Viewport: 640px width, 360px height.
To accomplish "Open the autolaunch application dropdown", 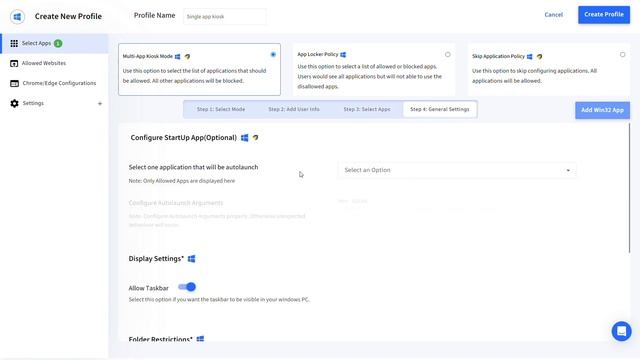I will (457, 170).
